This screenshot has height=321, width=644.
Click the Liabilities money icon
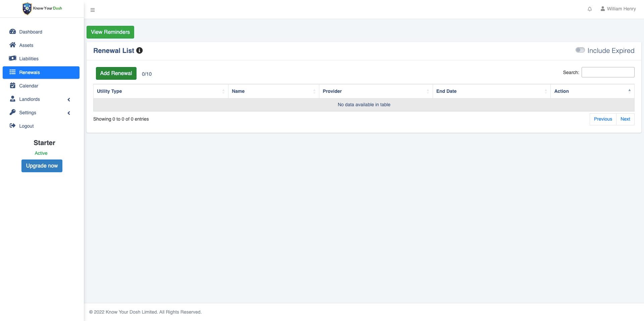point(13,58)
